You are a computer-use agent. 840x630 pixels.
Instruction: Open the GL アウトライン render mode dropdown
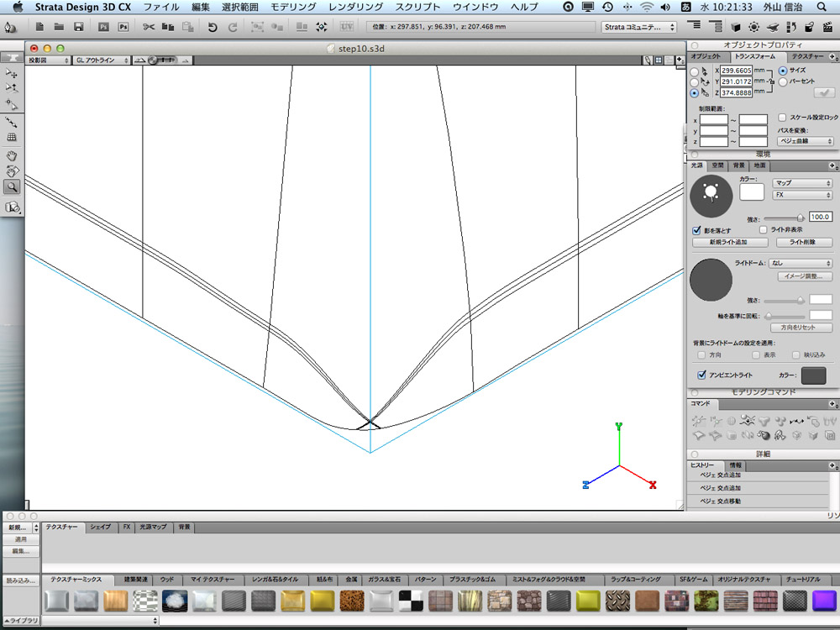pyautogui.click(x=102, y=60)
